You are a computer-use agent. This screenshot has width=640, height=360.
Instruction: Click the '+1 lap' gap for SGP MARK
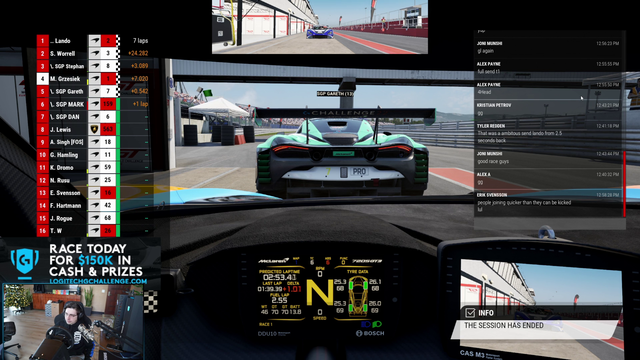[140, 104]
